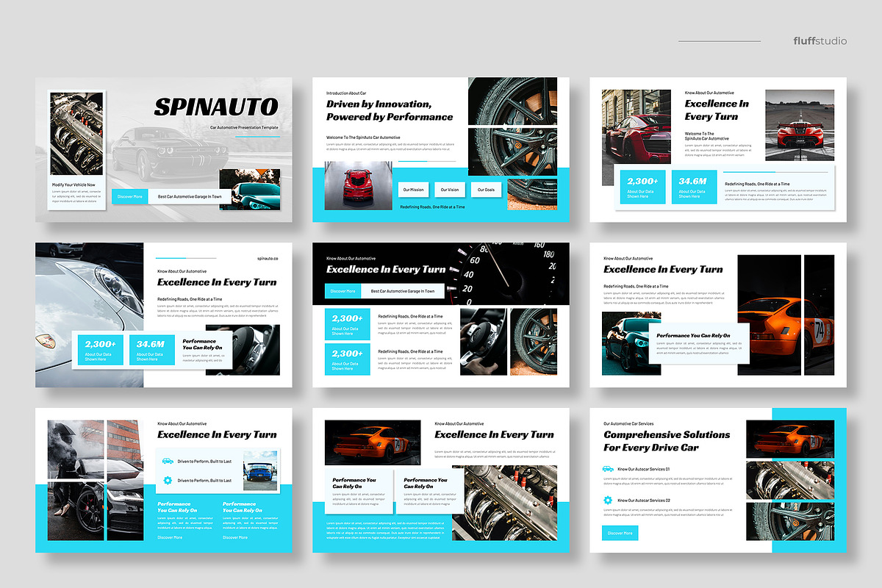
Task: Select the person with umbrella photo
Action: coord(96,481)
